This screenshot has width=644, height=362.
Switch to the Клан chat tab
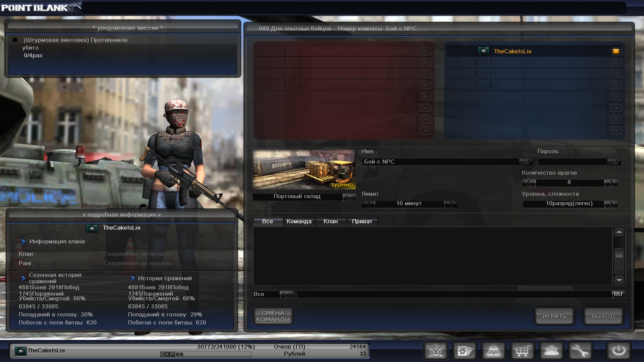[x=330, y=221]
